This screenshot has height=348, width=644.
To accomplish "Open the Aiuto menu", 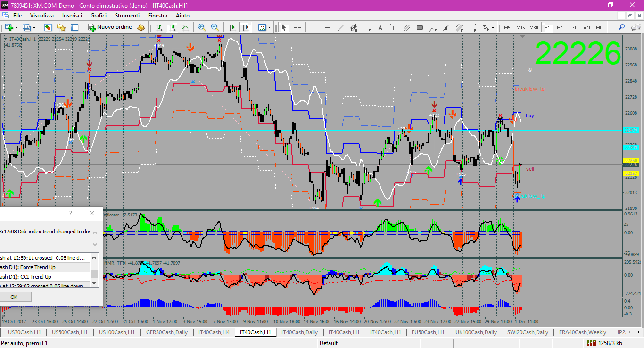I will [182, 16].
